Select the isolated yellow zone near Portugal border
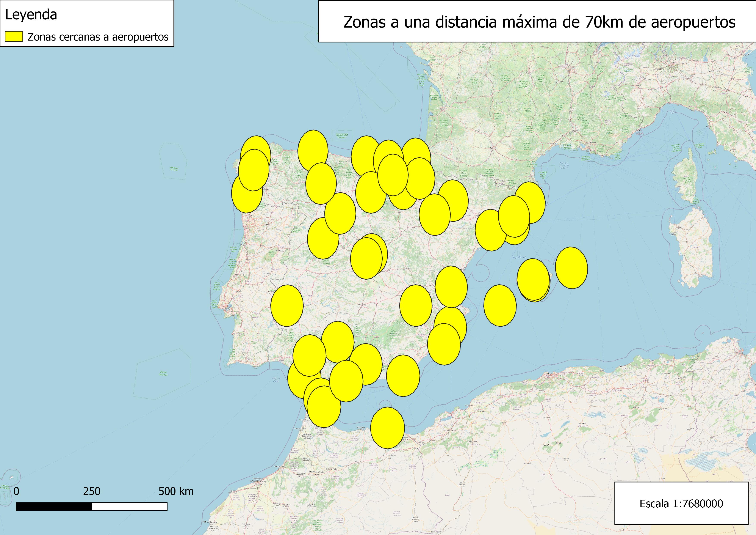This screenshot has height=535, width=756. [x=287, y=306]
